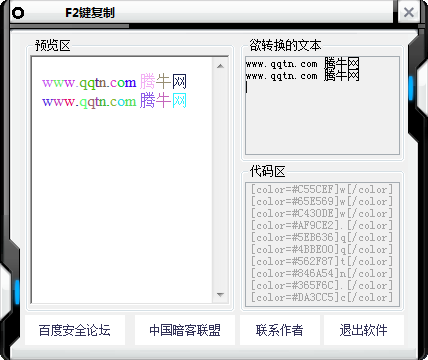The width and height of the screenshot is (428, 360).
Task: Click the F2键复制 title text
Action: [x=90, y=13]
